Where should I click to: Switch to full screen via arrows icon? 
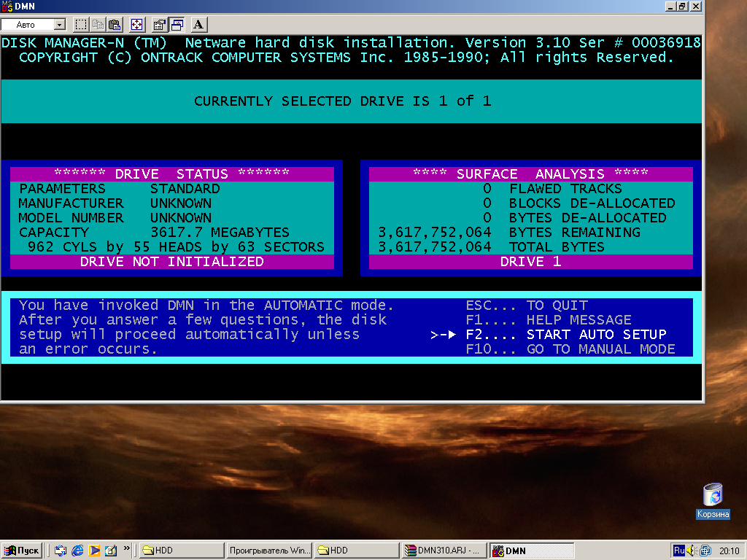137,25
